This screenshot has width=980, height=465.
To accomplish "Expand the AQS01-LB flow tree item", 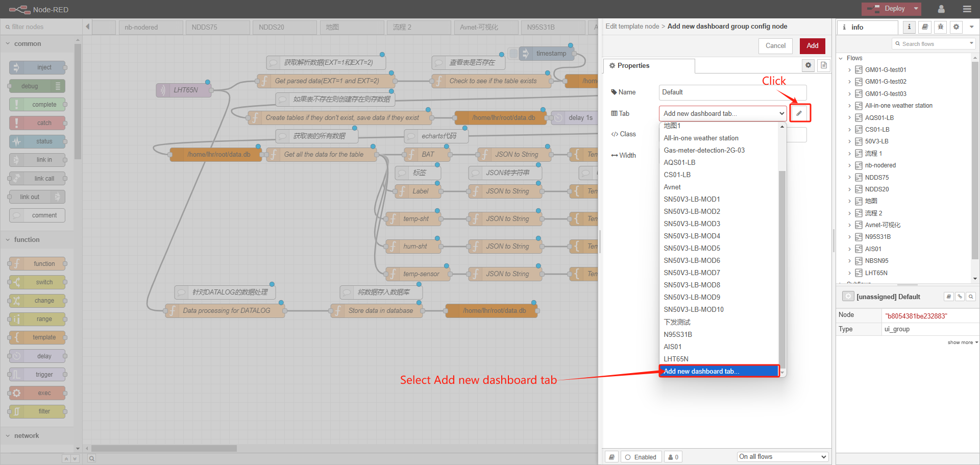I will pos(849,118).
